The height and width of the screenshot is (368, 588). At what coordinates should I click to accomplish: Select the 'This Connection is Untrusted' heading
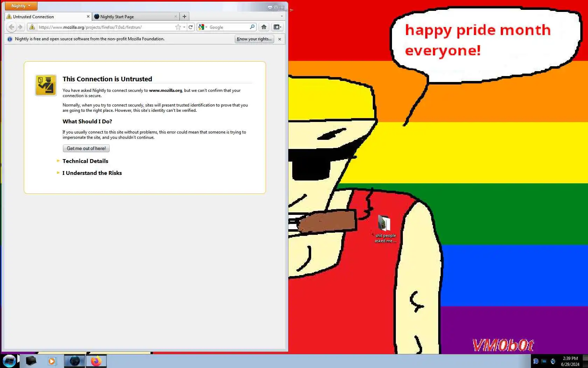[107, 79]
